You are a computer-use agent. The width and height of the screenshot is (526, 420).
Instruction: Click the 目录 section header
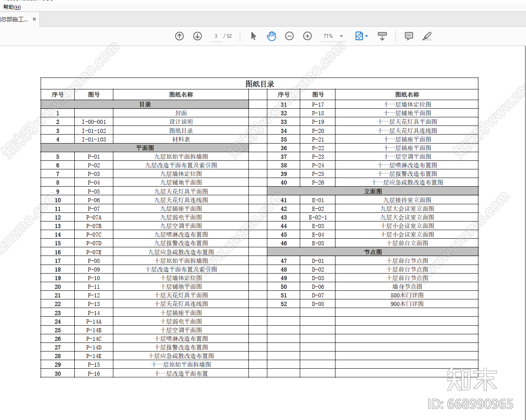[145, 105]
